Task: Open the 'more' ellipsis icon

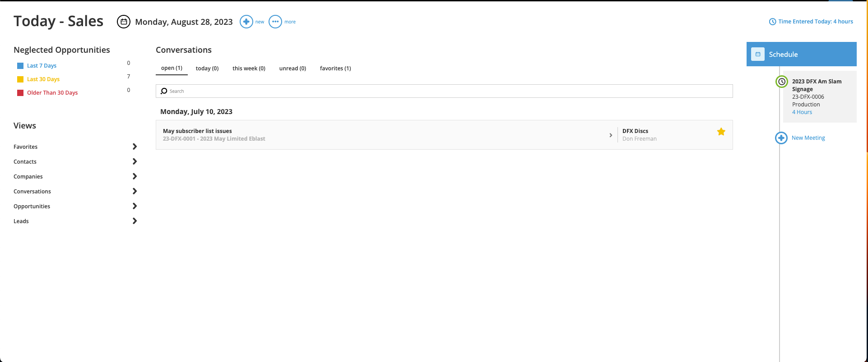Action: (x=275, y=22)
